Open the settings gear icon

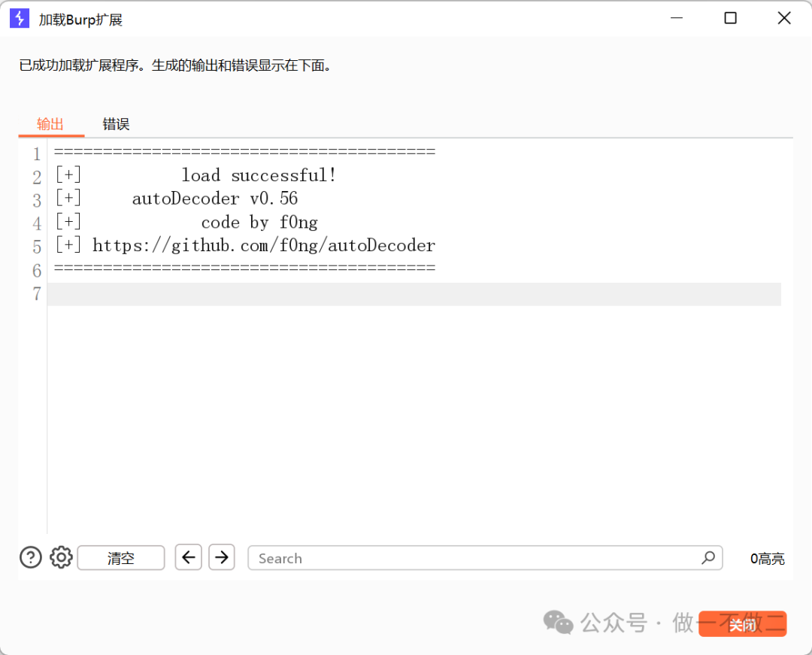pyautogui.click(x=61, y=557)
